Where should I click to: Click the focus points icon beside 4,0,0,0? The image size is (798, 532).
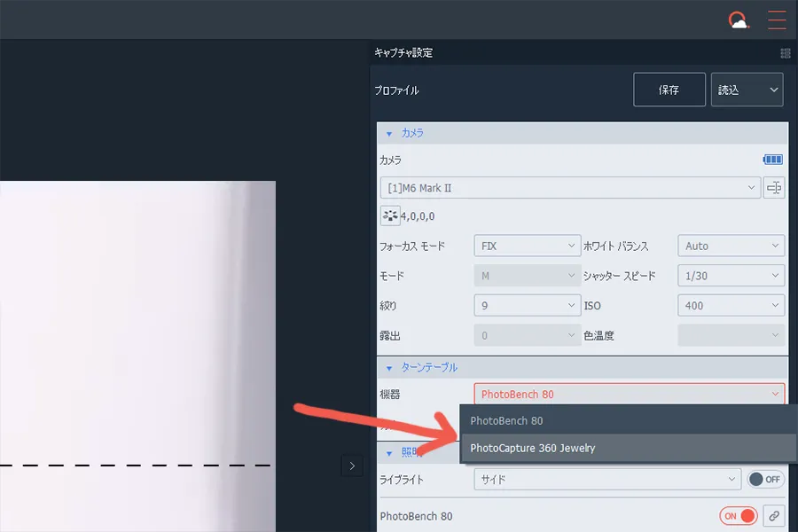tap(388, 215)
